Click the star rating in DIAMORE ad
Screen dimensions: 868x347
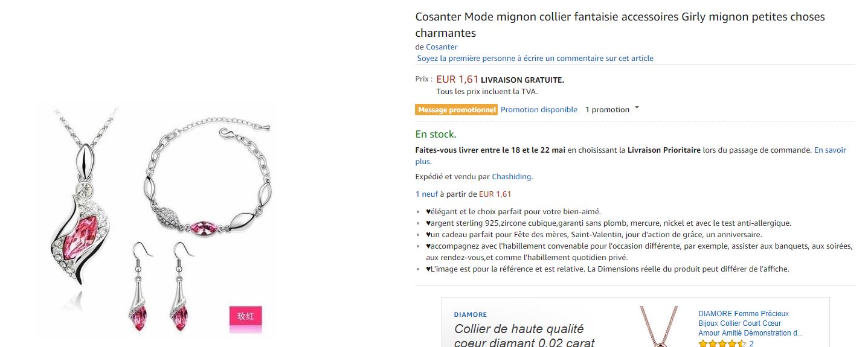pyautogui.click(x=721, y=343)
